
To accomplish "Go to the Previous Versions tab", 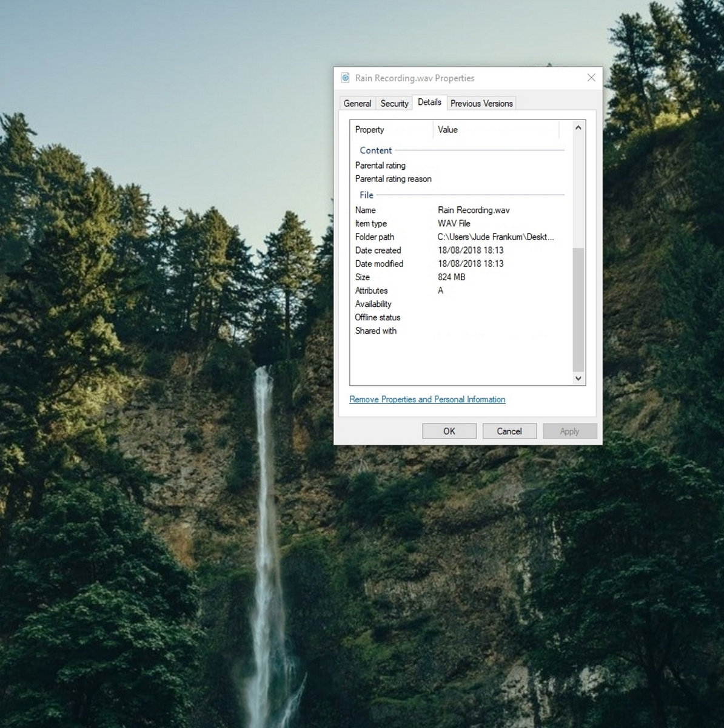I will click(x=481, y=104).
